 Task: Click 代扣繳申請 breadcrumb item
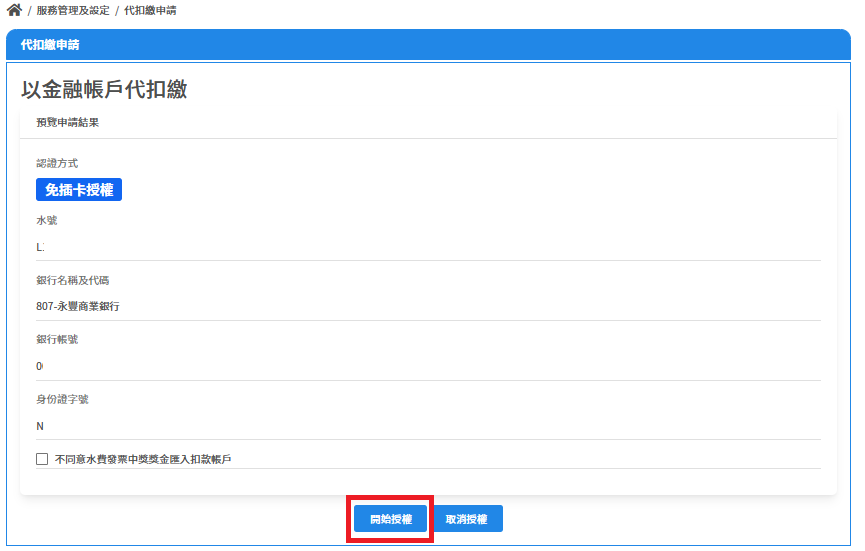click(150, 10)
